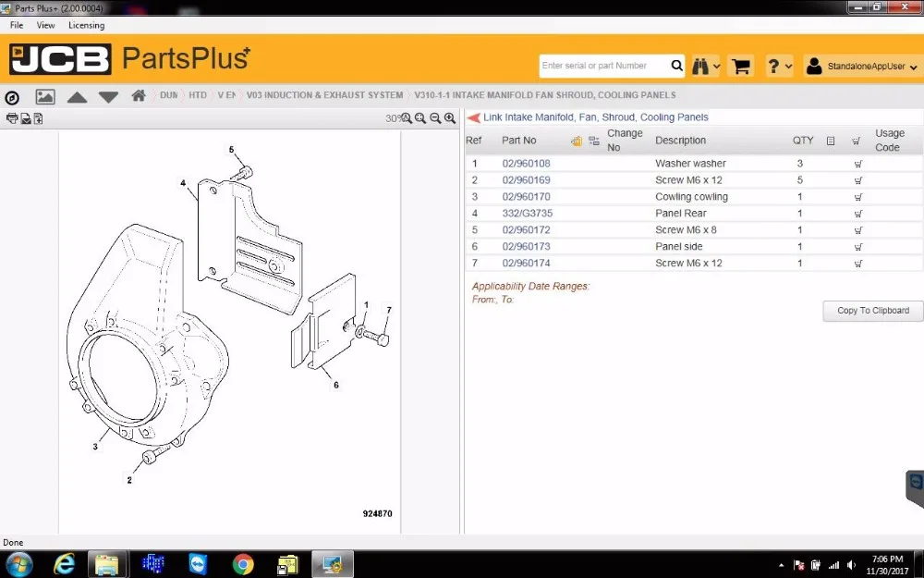
Task: Click the compass navigation icon
Action: (x=12, y=97)
